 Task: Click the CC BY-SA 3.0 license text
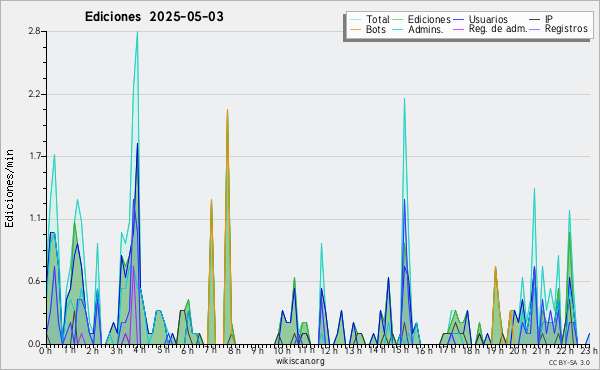(x=569, y=363)
